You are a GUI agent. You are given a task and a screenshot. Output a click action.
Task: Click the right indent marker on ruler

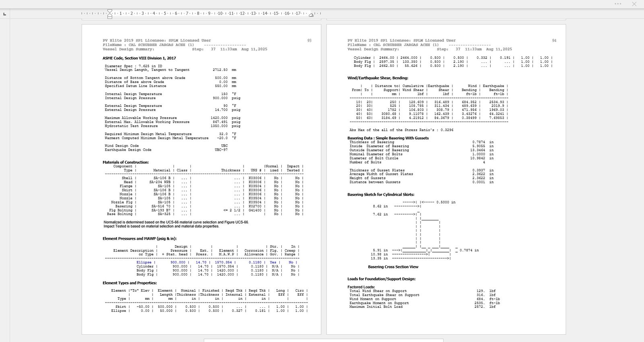pos(311,15)
